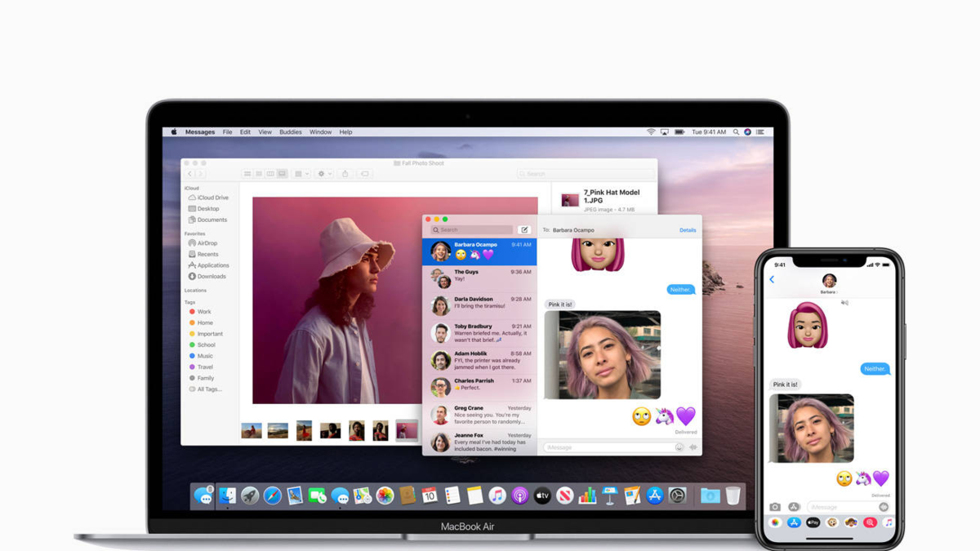Open the Buddies menu

(x=290, y=131)
